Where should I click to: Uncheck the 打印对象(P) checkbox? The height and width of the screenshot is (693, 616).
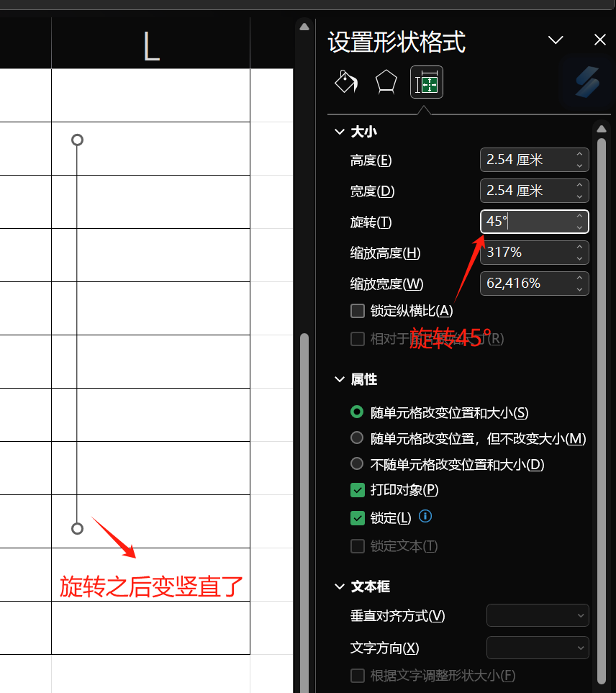[358, 490]
